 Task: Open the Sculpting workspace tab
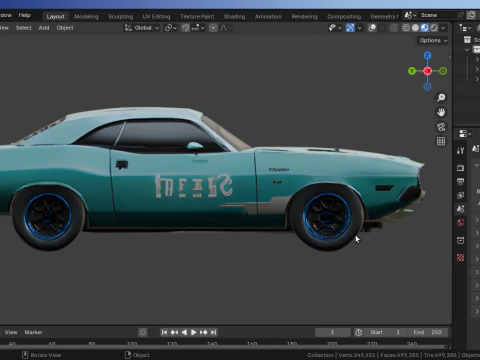click(120, 16)
